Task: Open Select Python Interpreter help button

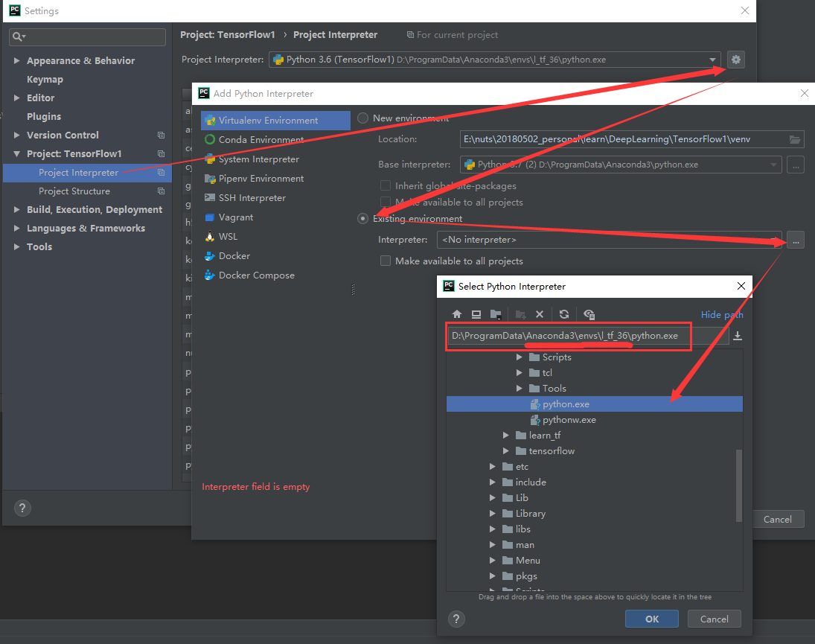Action: pos(456,619)
